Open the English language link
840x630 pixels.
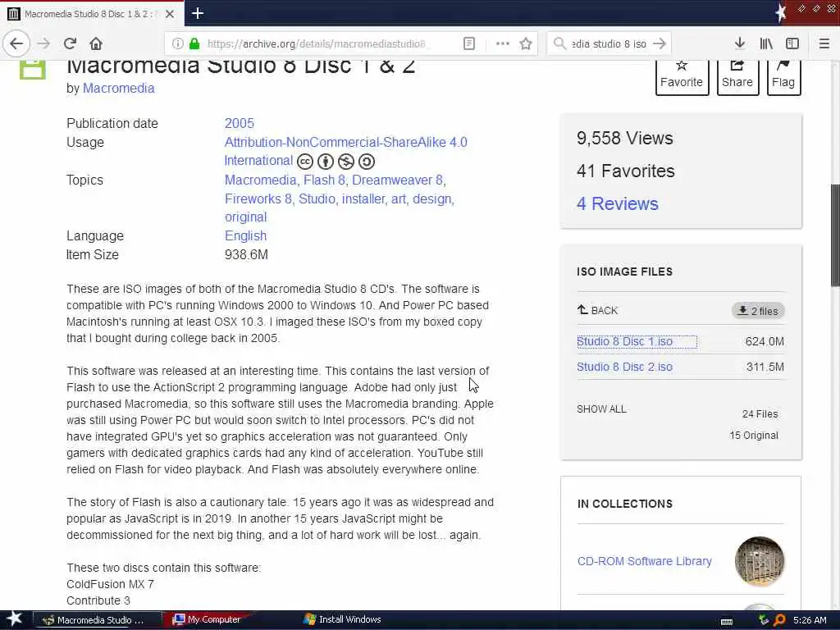(245, 235)
